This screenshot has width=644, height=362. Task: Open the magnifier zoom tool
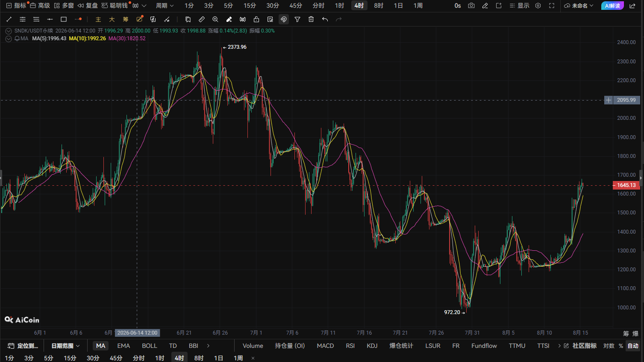215,19
